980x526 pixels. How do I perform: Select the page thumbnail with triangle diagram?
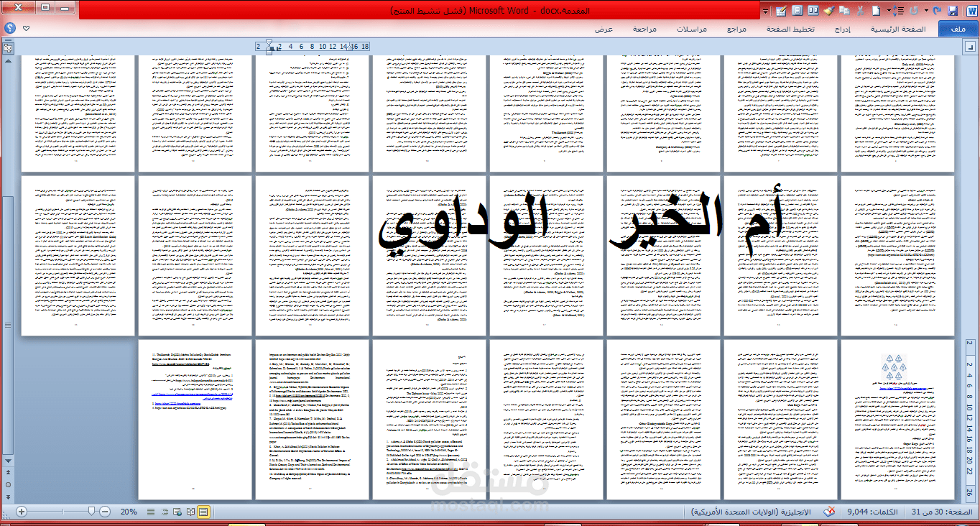click(897, 420)
